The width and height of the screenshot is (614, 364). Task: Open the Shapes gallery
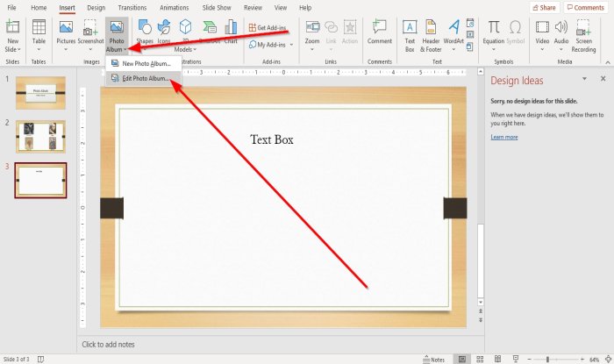click(x=145, y=27)
